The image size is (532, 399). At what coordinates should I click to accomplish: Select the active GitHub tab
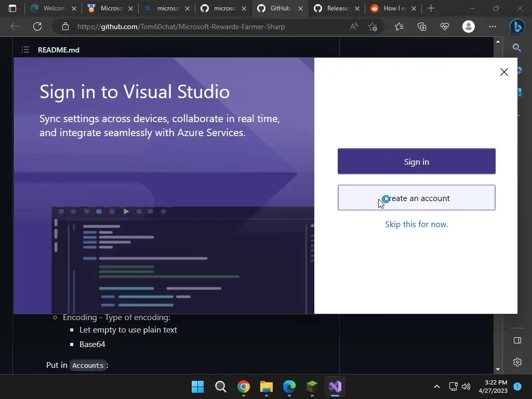280,8
